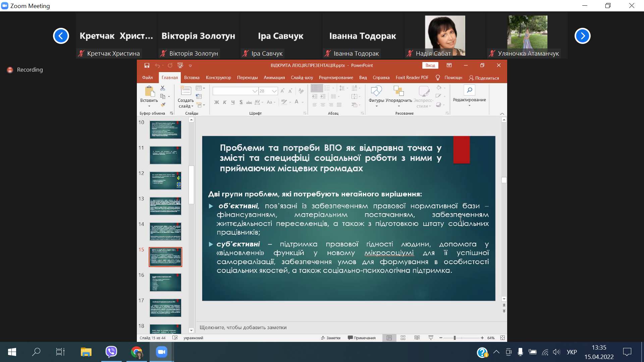Click the Cut scissors icon
Screen dimensions: 644x362
tap(163, 88)
